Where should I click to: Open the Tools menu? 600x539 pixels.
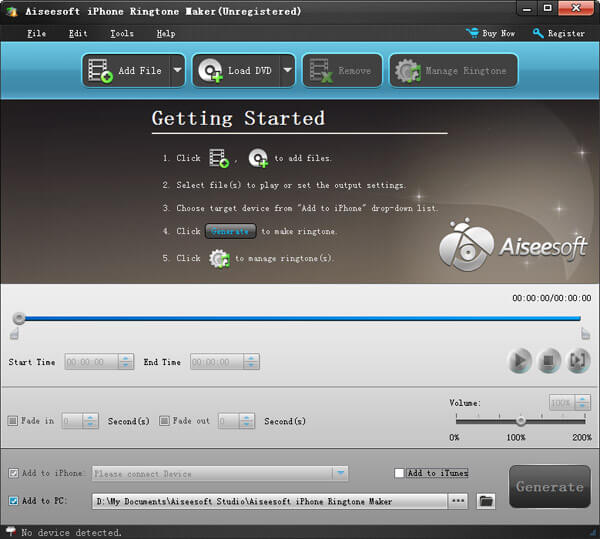tap(122, 34)
